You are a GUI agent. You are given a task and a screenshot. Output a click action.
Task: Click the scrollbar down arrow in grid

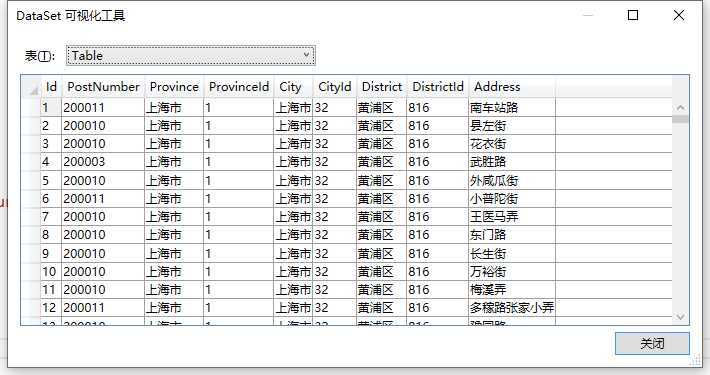tap(680, 317)
